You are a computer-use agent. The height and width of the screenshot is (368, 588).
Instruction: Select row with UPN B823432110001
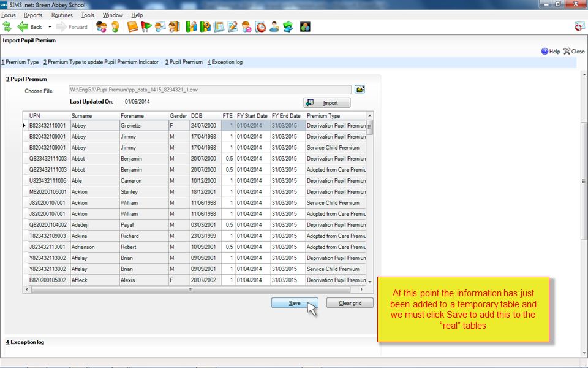194,125
